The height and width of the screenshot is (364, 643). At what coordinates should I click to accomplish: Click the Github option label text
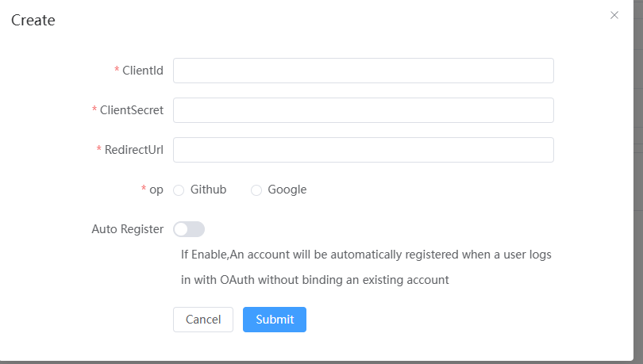(208, 190)
